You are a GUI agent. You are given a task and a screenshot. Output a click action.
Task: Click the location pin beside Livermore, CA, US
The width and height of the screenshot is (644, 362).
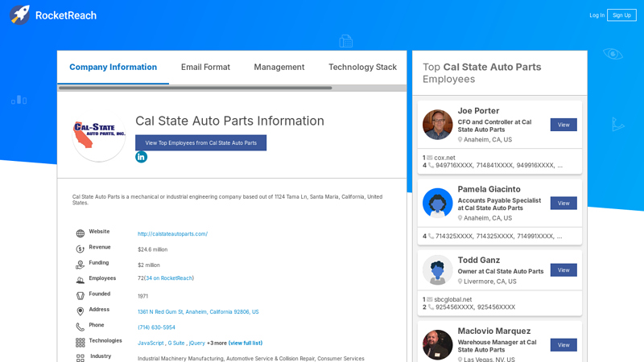[x=460, y=282]
